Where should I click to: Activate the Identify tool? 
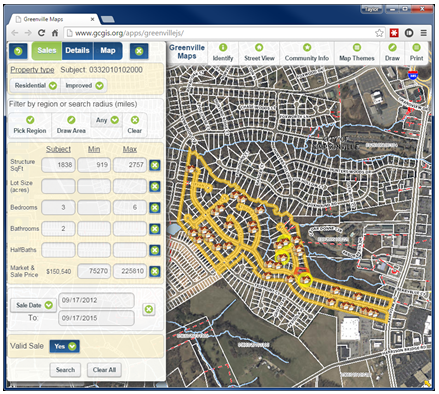coord(223,53)
